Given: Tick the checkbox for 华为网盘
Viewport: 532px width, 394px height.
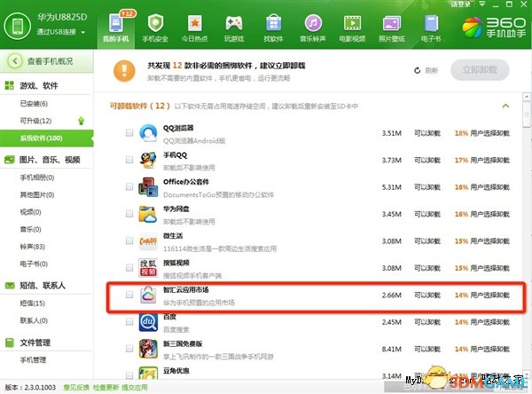Looking at the screenshot, I should [x=129, y=213].
